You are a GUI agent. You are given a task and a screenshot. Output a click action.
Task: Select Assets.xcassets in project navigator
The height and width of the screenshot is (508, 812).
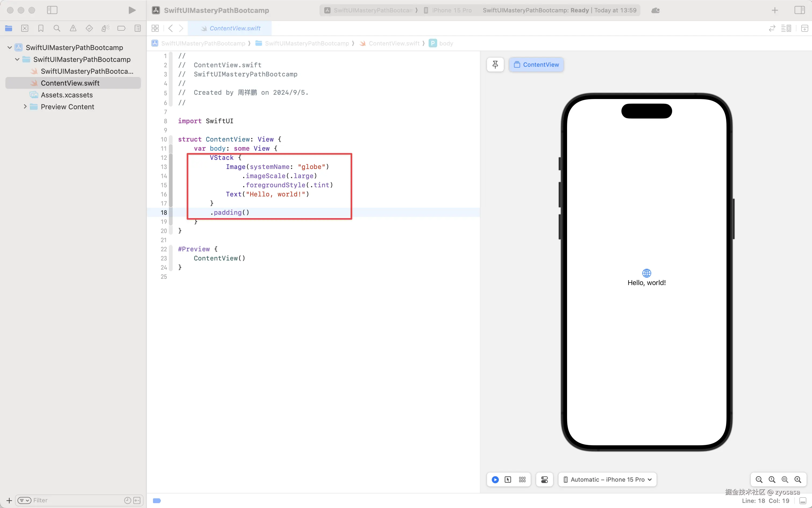click(67, 95)
